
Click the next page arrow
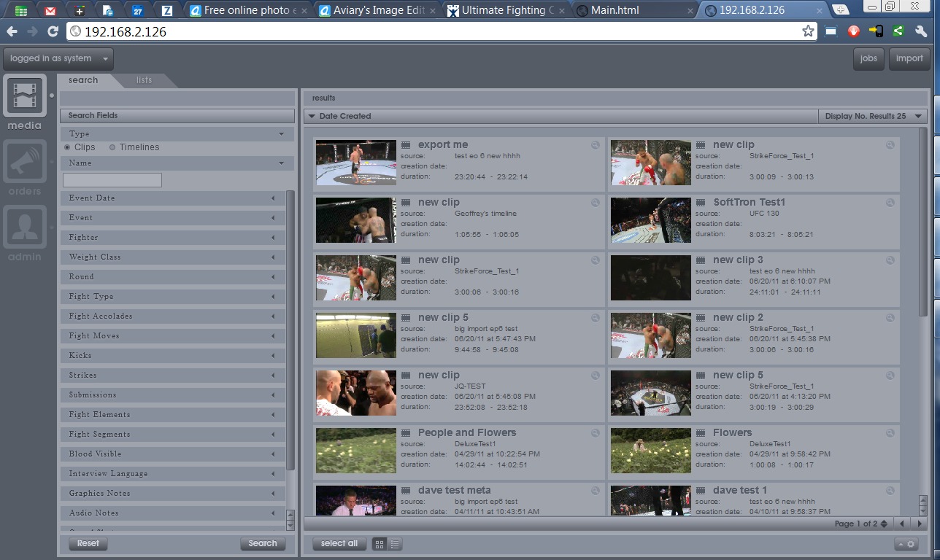(918, 524)
